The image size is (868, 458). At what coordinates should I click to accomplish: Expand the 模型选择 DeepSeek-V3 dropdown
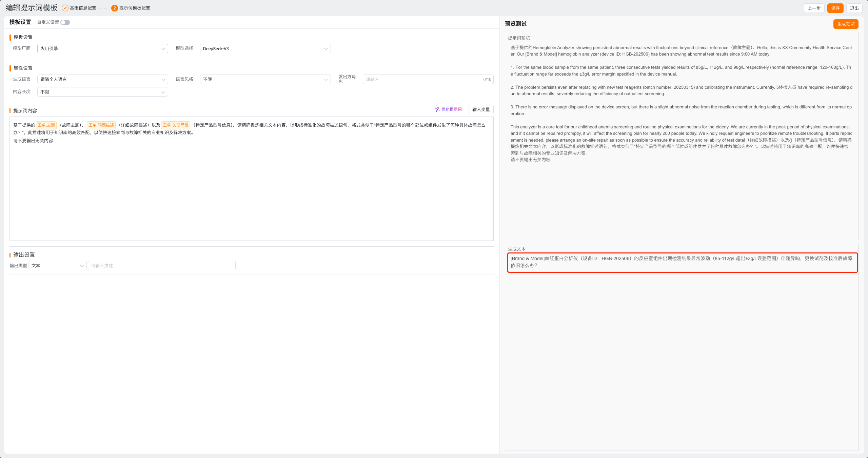point(265,48)
